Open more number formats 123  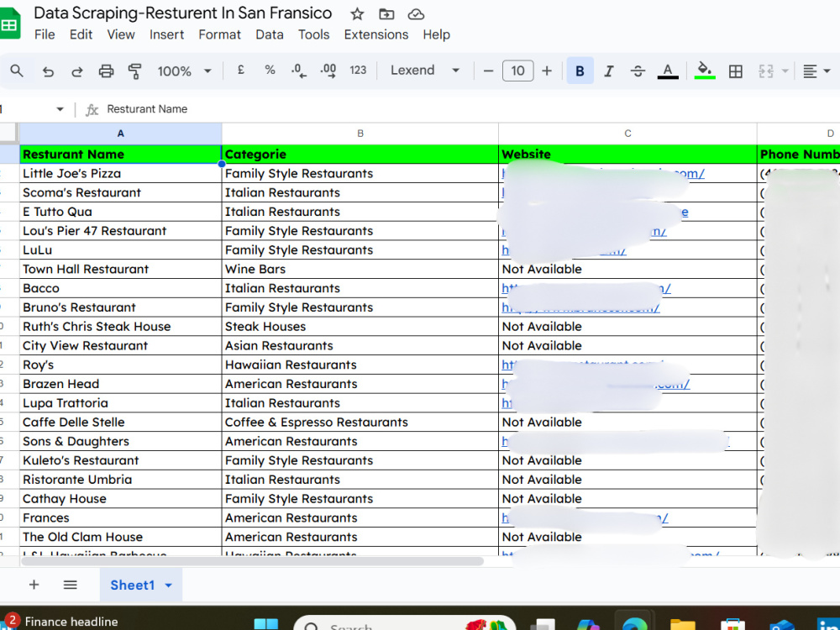[358, 71]
